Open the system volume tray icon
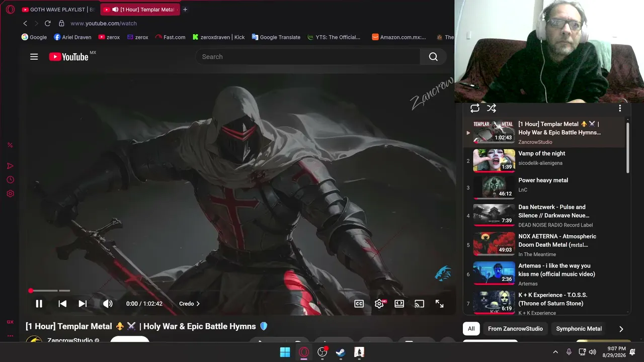The width and height of the screenshot is (644, 362). (593, 352)
